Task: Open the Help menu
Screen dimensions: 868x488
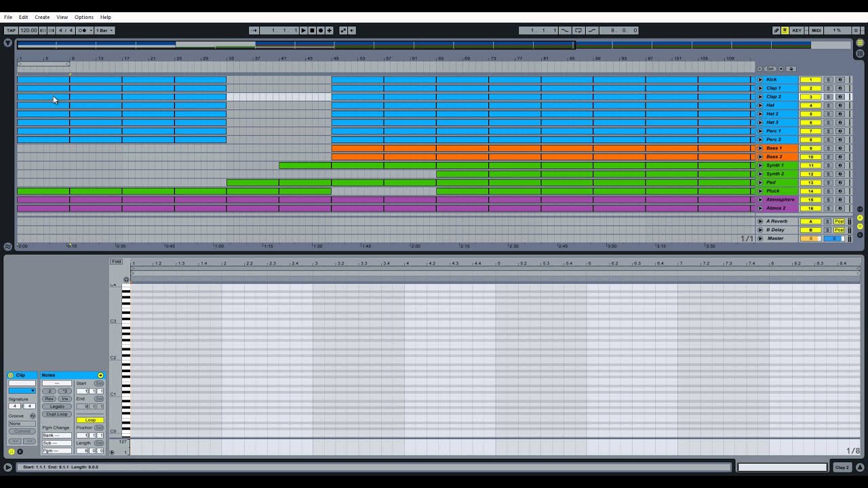Action: [x=106, y=17]
